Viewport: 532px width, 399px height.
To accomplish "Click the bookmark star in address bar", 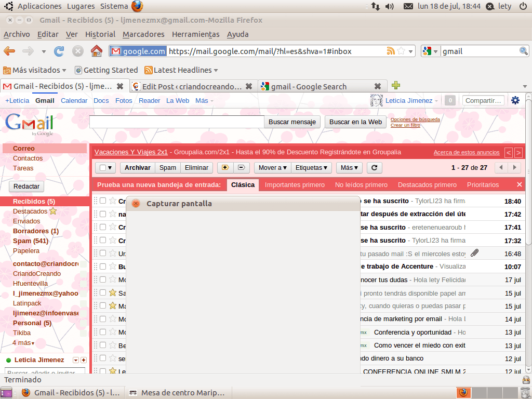I will pos(401,51).
